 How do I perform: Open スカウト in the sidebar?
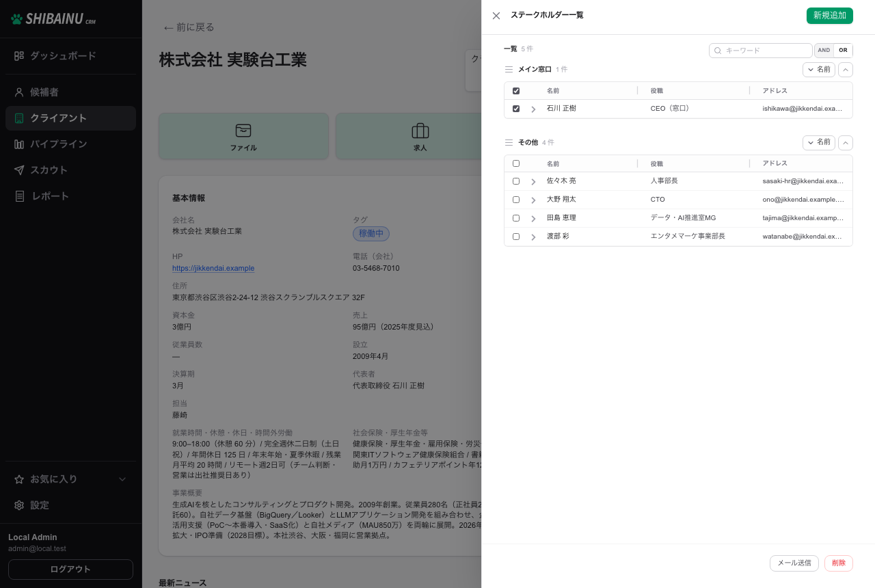70,170
